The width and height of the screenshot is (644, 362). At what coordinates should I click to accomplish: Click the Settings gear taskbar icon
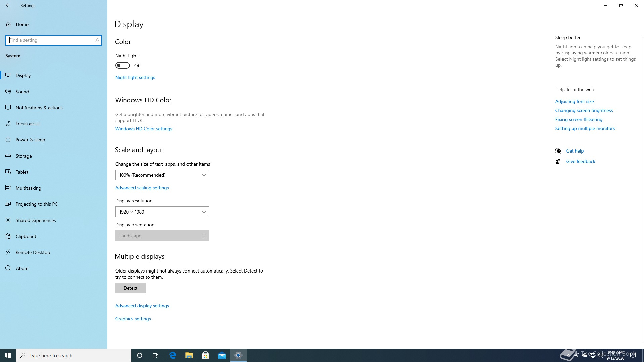click(x=238, y=355)
